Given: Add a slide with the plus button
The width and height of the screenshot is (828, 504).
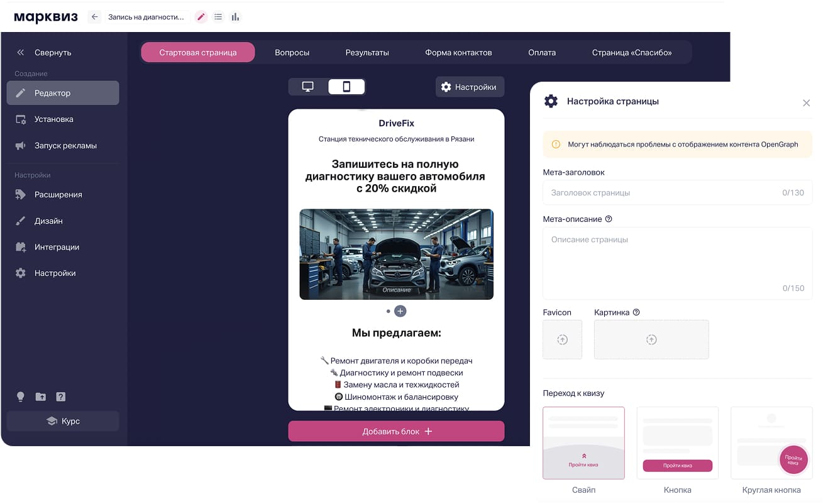Looking at the screenshot, I should (400, 310).
